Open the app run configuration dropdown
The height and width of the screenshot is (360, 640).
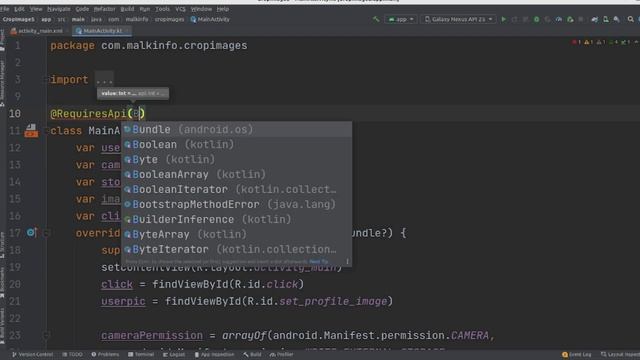click(x=400, y=19)
